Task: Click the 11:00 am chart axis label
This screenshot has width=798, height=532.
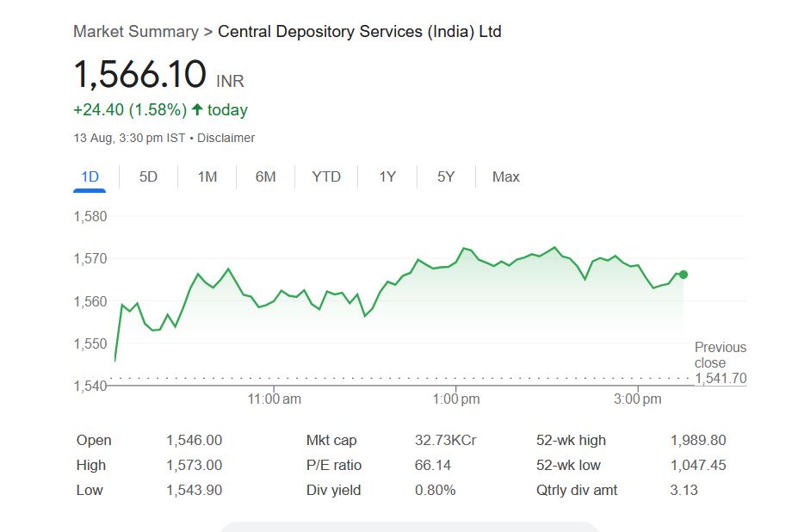Action: tap(275, 399)
